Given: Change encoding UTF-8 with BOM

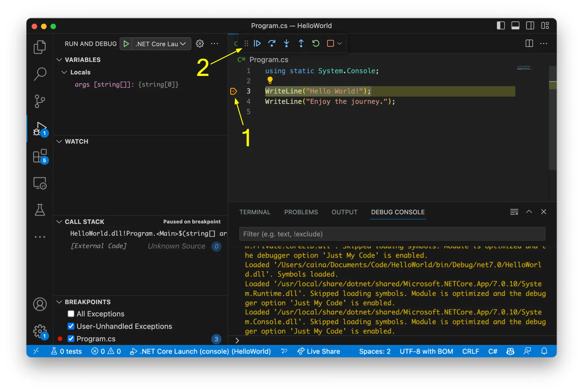Looking at the screenshot, I should coord(426,352).
